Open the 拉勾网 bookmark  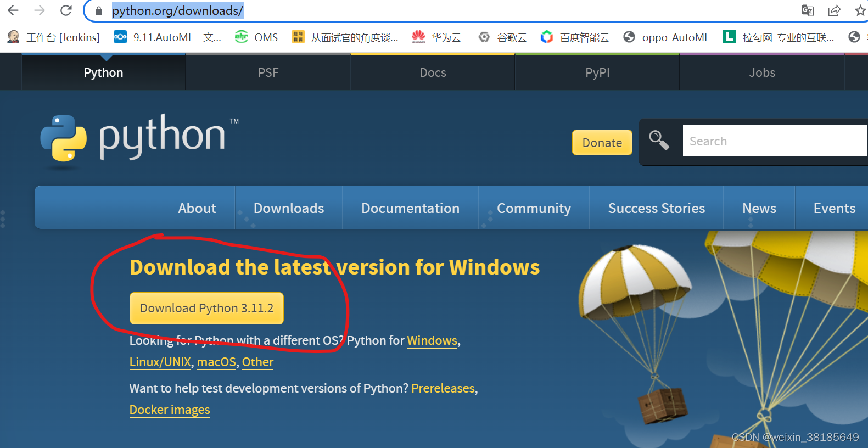(779, 37)
